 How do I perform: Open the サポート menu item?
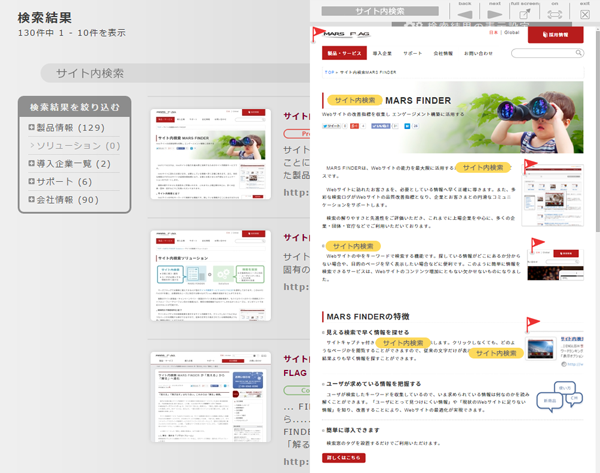pos(412,54)
